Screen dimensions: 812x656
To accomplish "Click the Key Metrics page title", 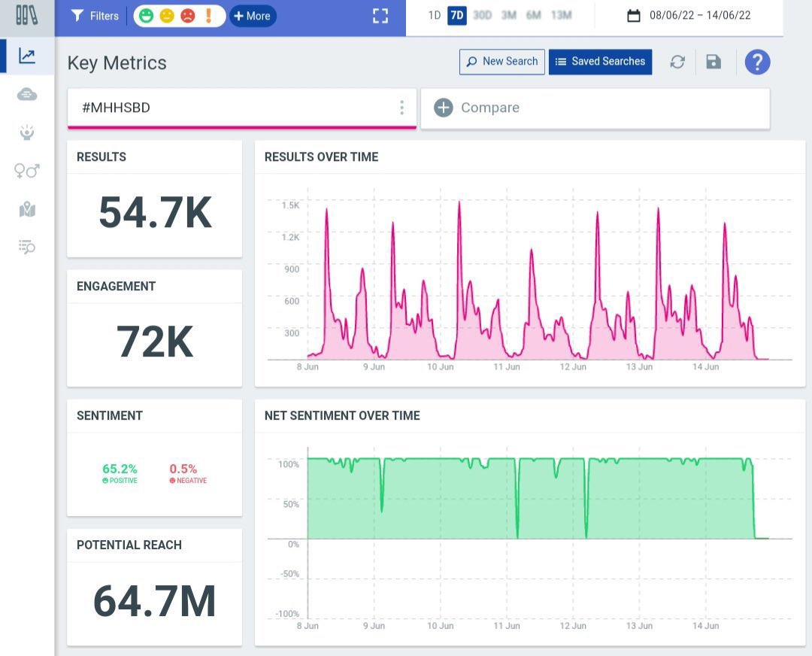I will click(117, 62).
